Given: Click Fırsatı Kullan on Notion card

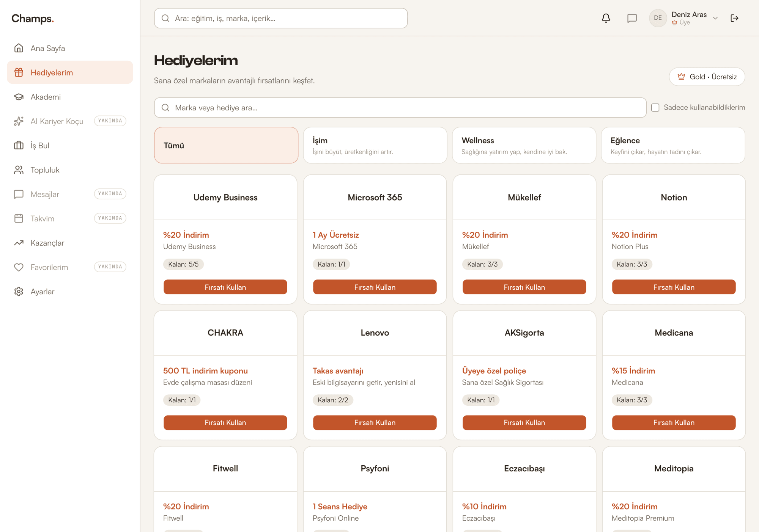Looking at the screenshot, I should pos(674,287).
